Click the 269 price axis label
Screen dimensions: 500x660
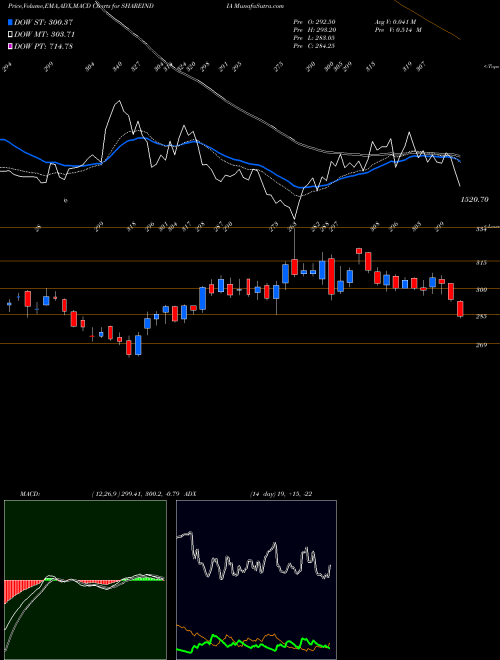481,345
